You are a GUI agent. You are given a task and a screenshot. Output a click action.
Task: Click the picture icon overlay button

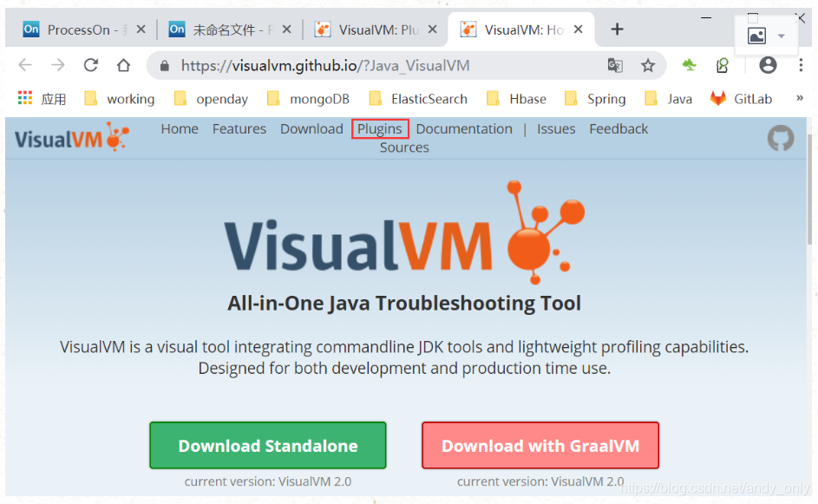pyautogui.click(x=756, y=36)
